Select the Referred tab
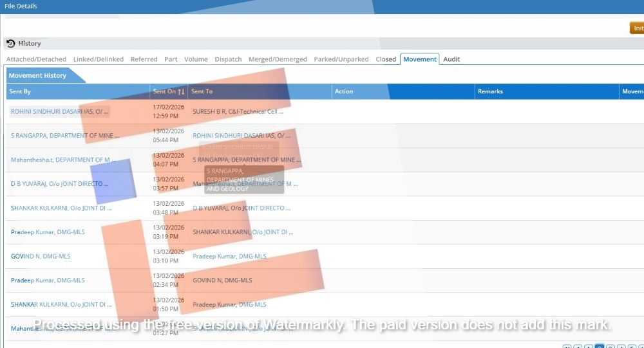The width and height of the screenshot is (644, 348). [144, 59]
